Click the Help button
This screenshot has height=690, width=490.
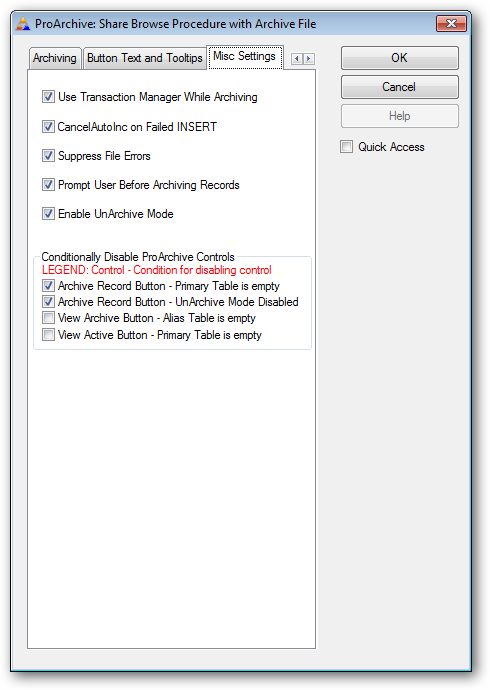pyautogui.click(x=399, y=116)
